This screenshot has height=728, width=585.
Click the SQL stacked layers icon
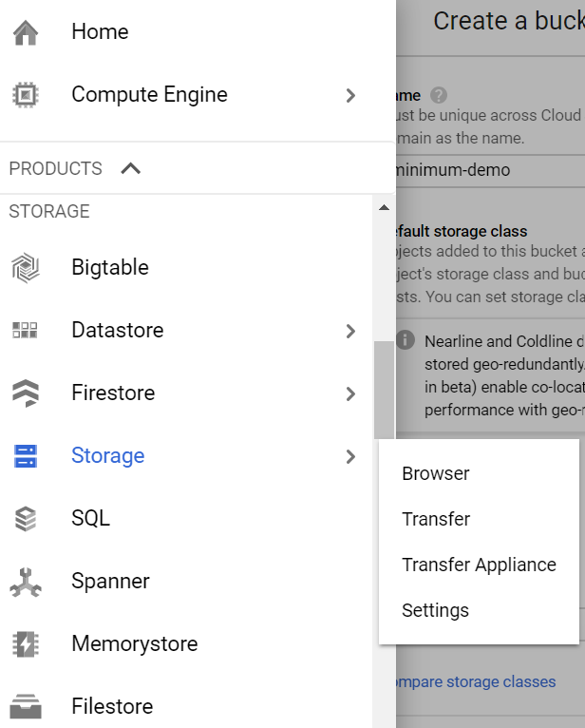26,519
